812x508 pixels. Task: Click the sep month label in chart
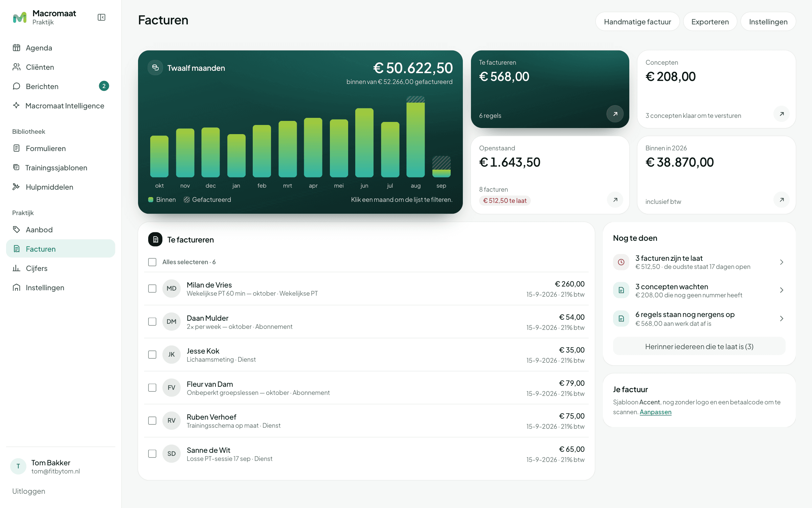[441, 186]
